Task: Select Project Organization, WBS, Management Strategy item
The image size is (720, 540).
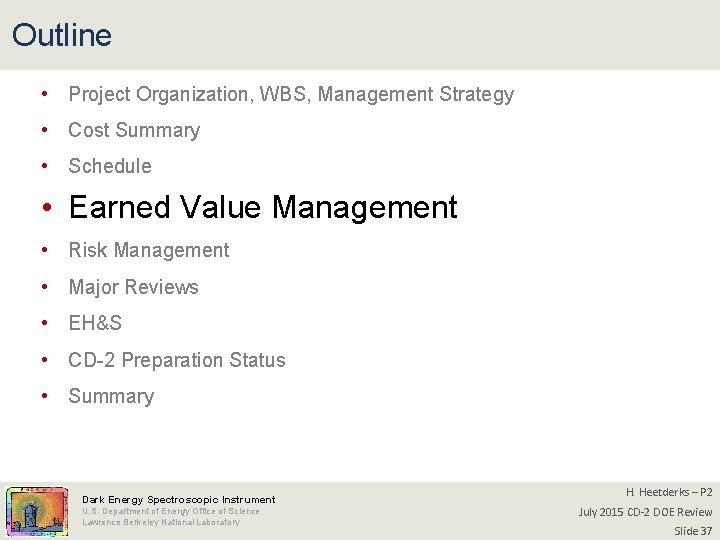Action: click(x=291, y=94)
